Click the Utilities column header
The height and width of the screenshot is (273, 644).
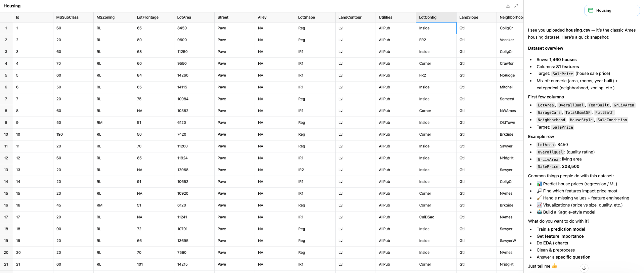[396, 17]
